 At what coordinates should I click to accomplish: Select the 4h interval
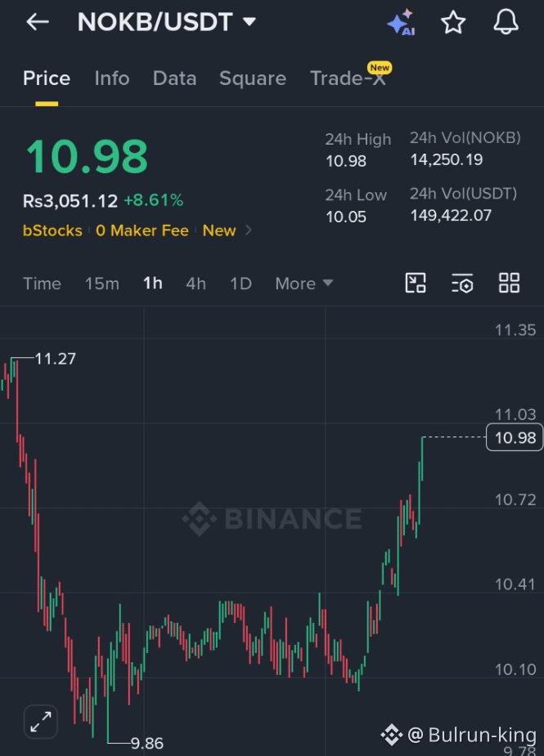(196, 284)
